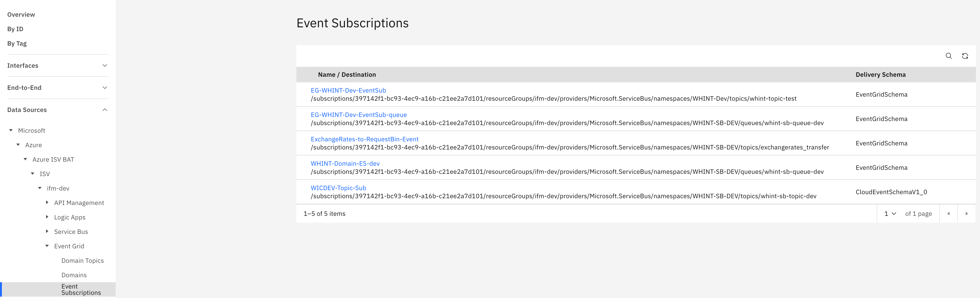The image size is (980, 298).
Task: Expand the Logic Apps tree node
Action: (x=47, y=217)
